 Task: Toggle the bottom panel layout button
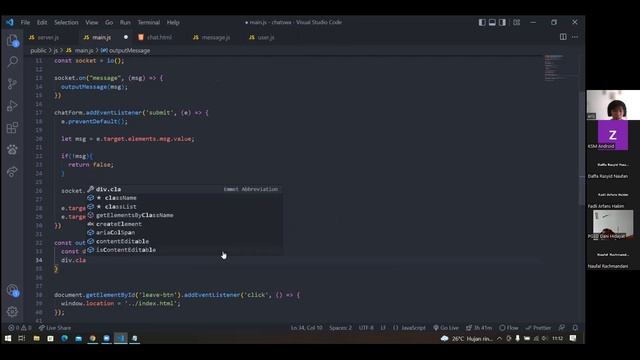click(x=492, y=22)
